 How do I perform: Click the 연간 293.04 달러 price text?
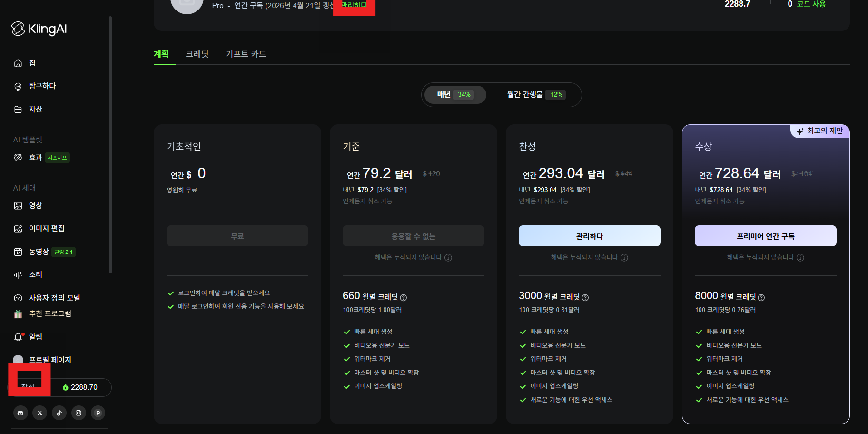pos(563,173)
